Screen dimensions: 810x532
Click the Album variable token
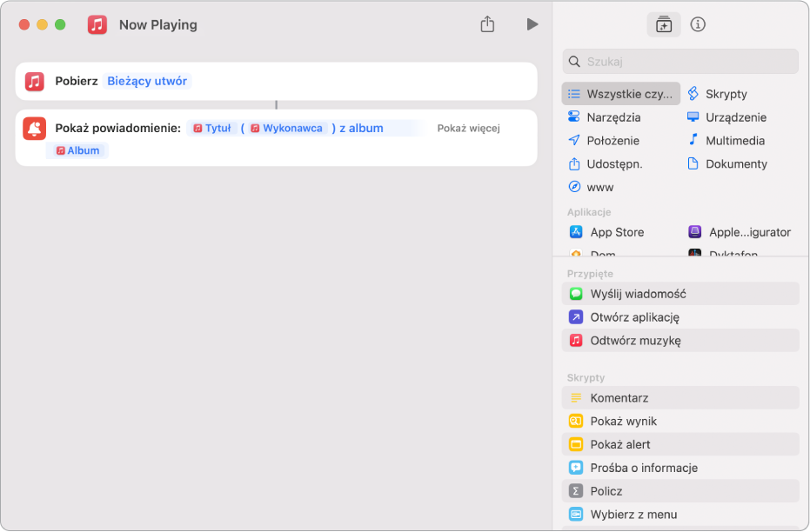(x=77, y=150)
